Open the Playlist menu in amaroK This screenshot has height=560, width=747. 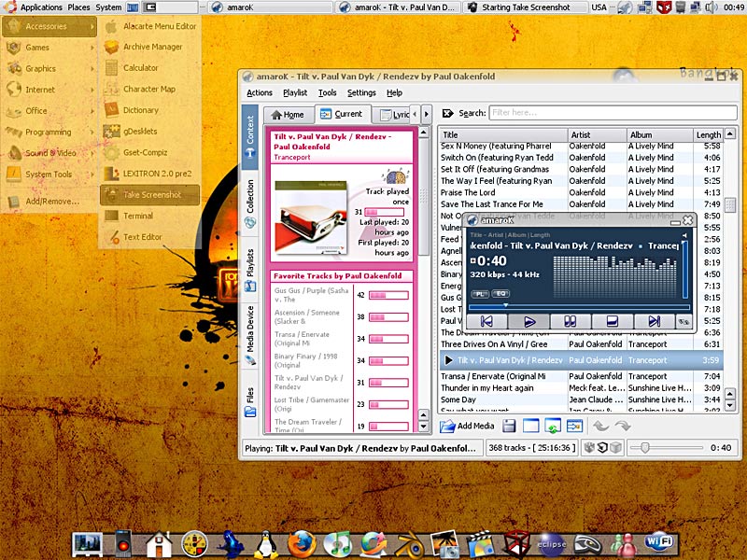pyautogui.click(x=295, y=92)
